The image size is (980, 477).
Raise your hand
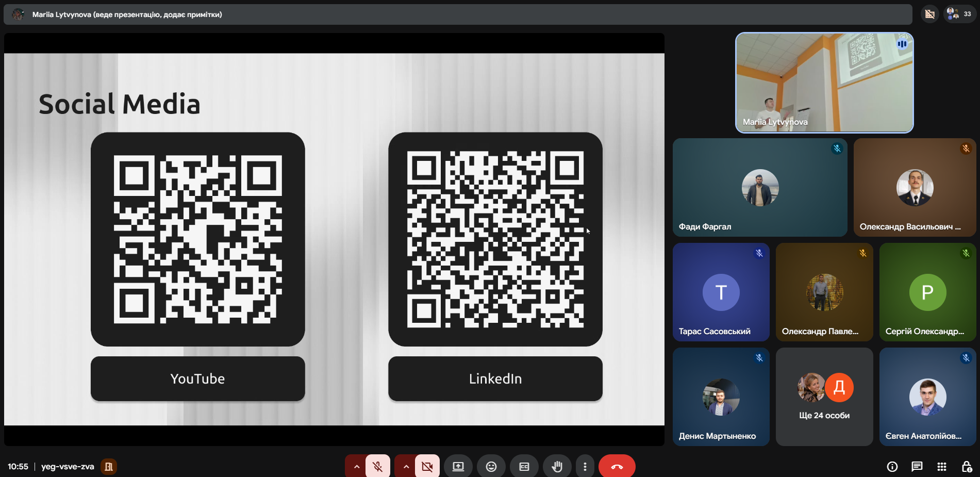click(x=557, y=467)
